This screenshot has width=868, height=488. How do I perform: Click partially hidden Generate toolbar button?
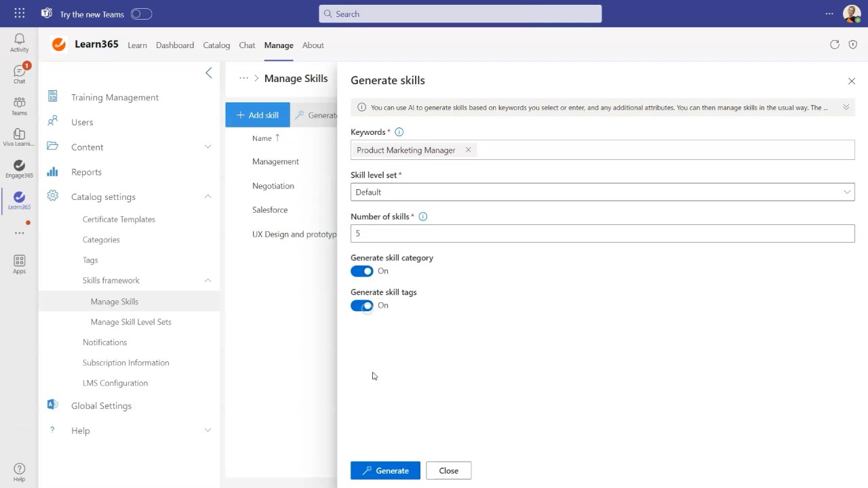click(x=315, y=115)
